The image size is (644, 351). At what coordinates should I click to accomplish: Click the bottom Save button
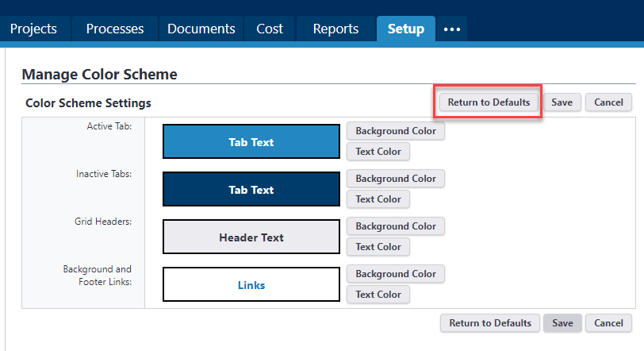pos(562,323)
